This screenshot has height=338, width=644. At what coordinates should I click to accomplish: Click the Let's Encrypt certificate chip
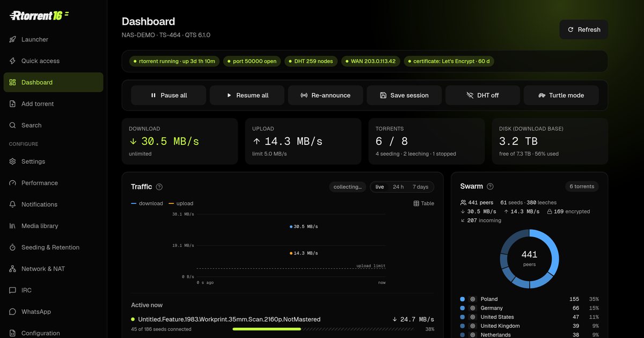pyautogui.click(x=448, y=61)
